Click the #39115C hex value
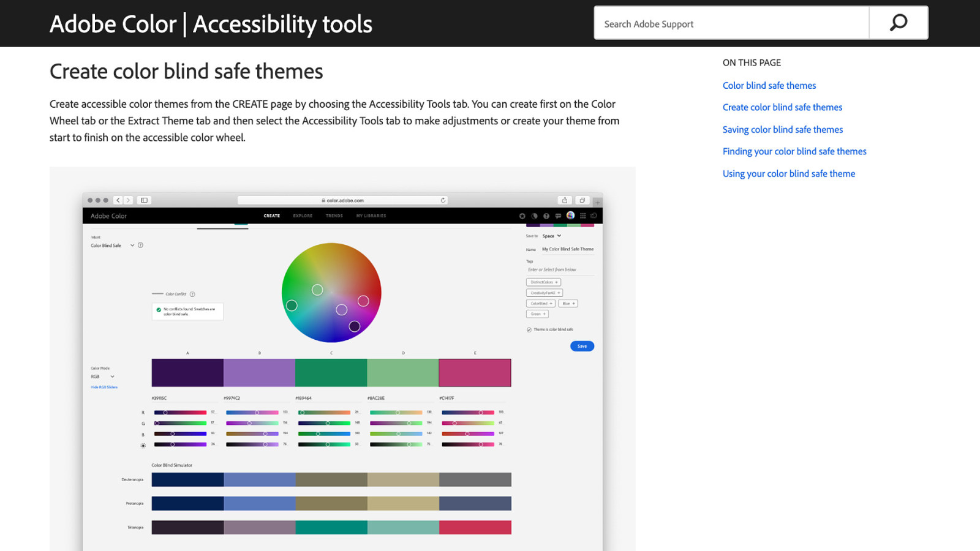 [x=159, y=398]
